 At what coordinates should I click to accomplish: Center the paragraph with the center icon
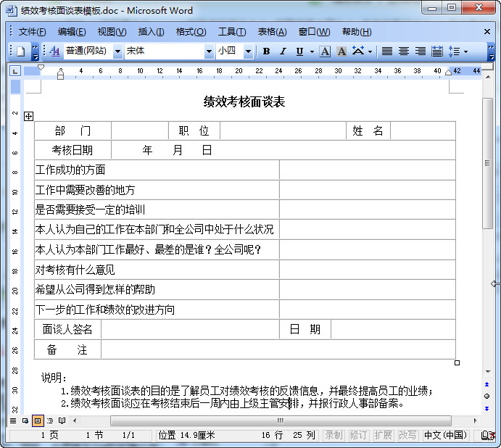(404, 51)
